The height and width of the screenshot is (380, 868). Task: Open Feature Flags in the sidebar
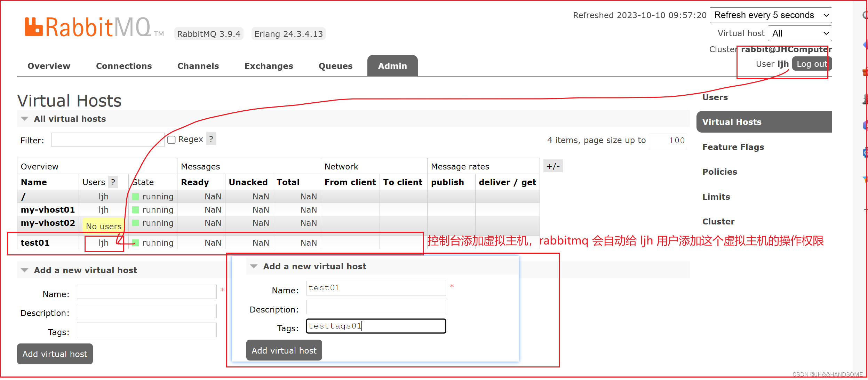pos(733,147)
